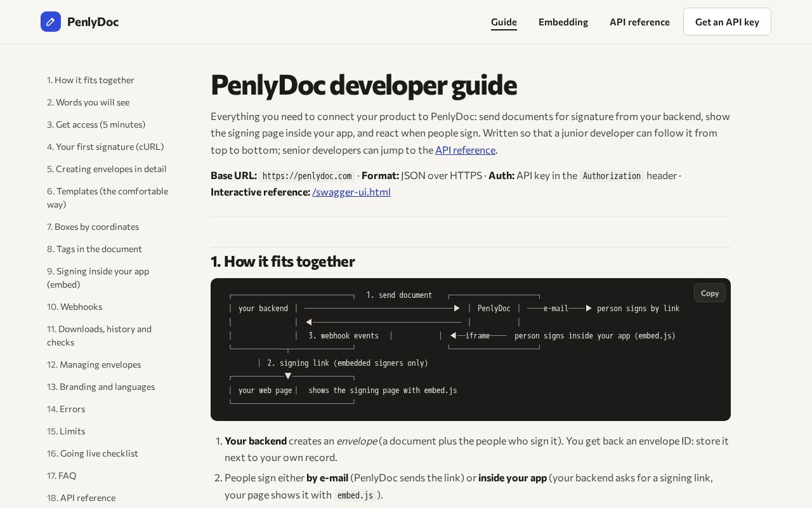Jump to 13. Branding and languages
The height and width of the screenshot is (508, 812).
click(x=101, y=387)
